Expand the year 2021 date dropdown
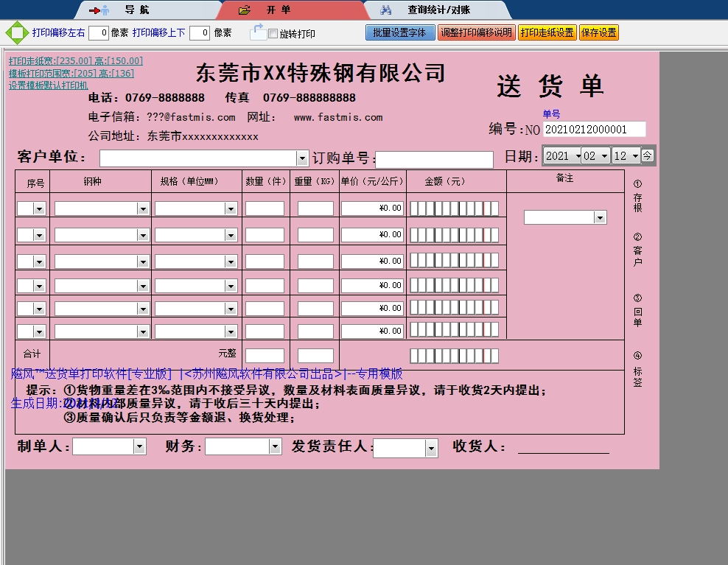This screenshot has width=728, height=565. (577, 156)
